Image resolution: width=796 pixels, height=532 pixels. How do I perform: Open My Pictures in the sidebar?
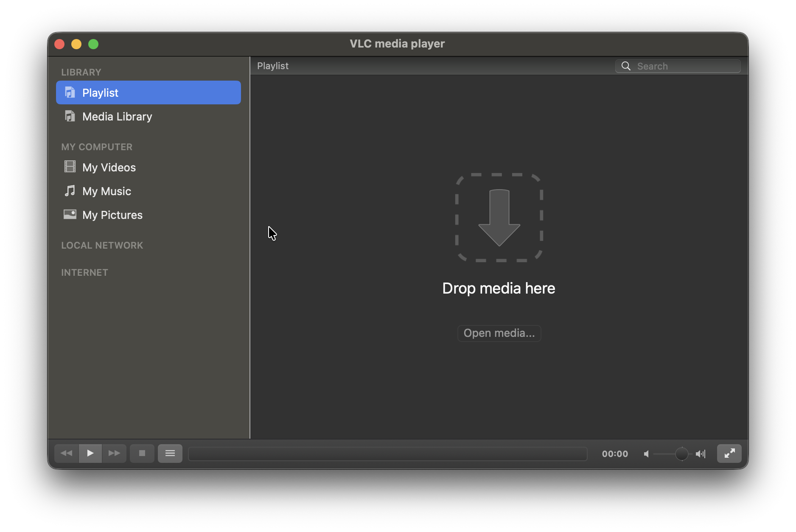coord(112,215)
